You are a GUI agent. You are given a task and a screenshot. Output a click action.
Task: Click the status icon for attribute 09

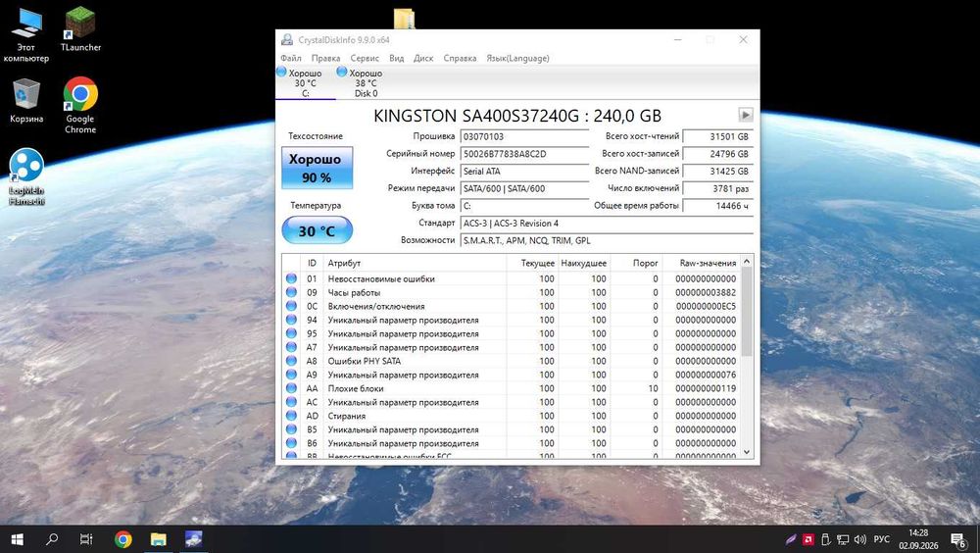point(291,292)
